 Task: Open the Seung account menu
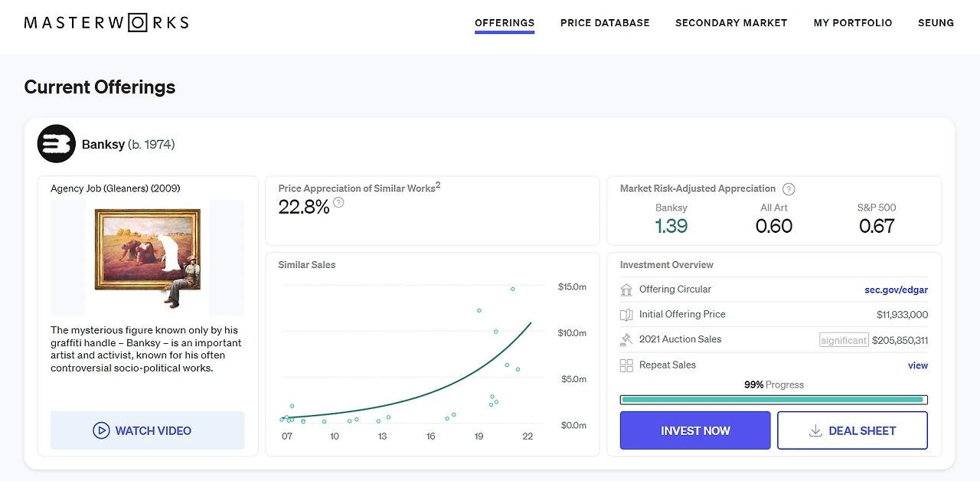pyautogui.click(x=936, y=23)
